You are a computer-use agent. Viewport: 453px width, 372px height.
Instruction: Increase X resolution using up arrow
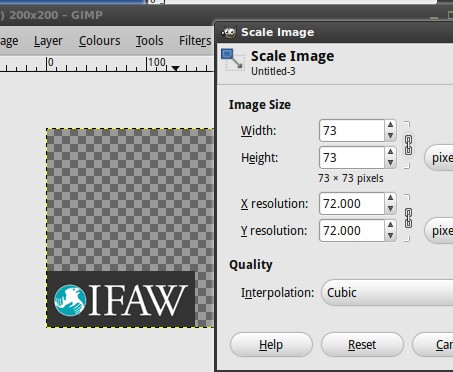(x=390, y=198)
